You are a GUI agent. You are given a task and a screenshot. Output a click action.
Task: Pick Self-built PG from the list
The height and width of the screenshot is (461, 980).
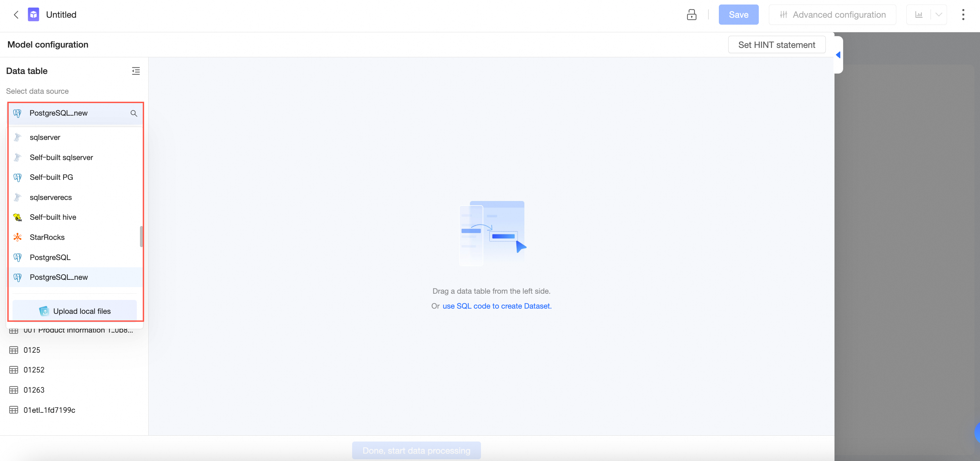coord(51,177)
